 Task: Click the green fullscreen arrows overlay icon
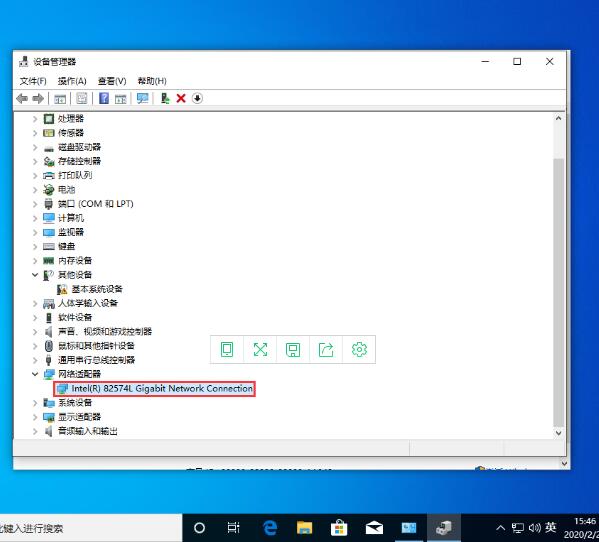(260, 349)
